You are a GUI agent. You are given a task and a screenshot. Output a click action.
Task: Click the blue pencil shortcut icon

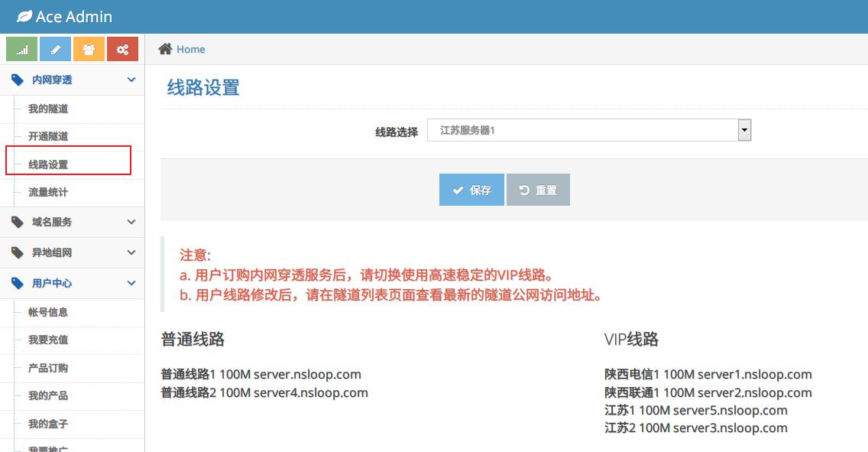55,50
